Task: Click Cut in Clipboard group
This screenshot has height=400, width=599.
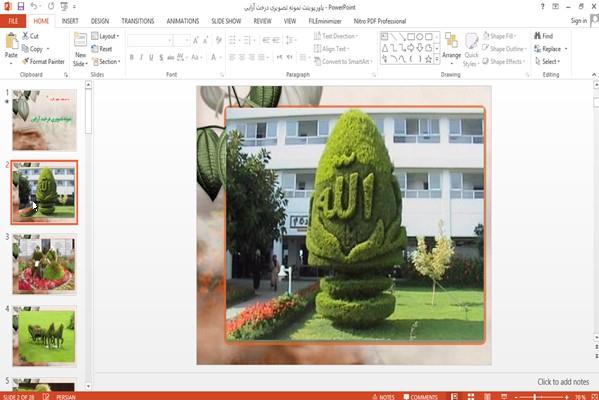Action: 30,36
